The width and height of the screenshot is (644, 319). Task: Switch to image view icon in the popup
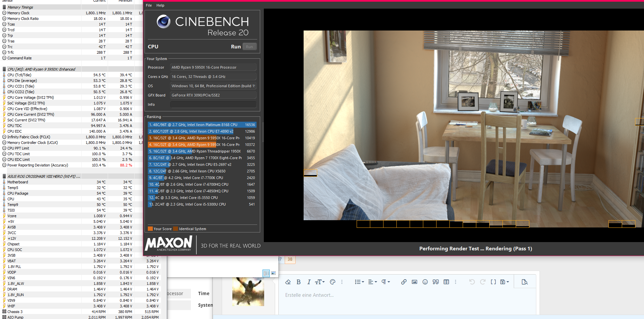pos(273,273)
